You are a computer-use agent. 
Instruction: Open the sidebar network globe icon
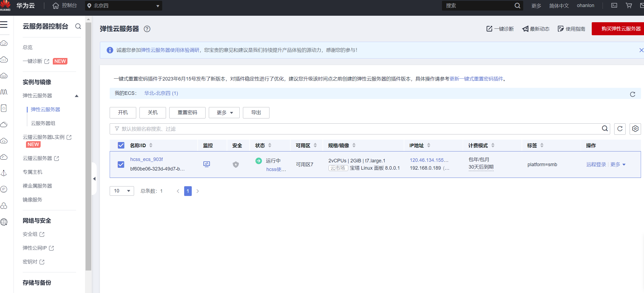(x=4, y=222)
